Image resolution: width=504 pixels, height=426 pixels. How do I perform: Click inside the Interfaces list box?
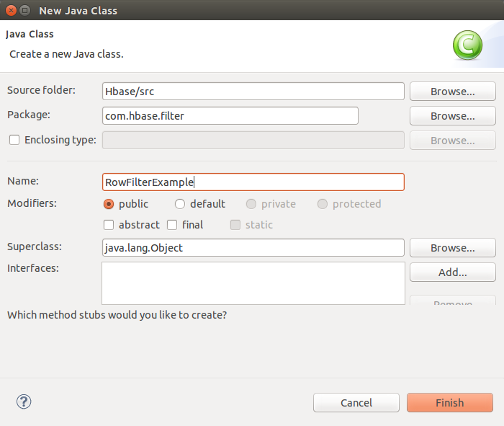tap(253, 283)
